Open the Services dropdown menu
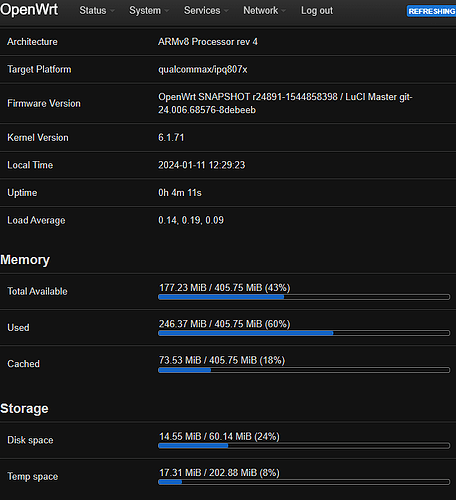The image size is (456, 500). point(206,11)
